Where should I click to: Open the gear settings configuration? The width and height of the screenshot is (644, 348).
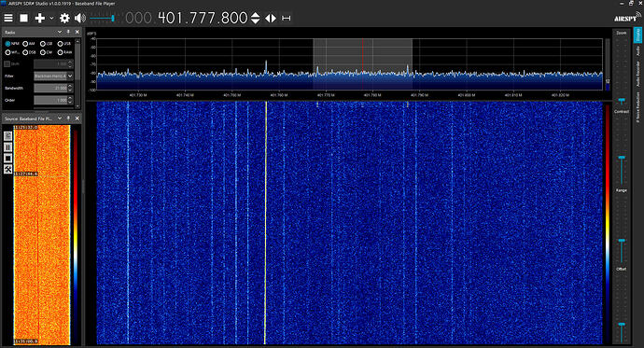(64, 18)
